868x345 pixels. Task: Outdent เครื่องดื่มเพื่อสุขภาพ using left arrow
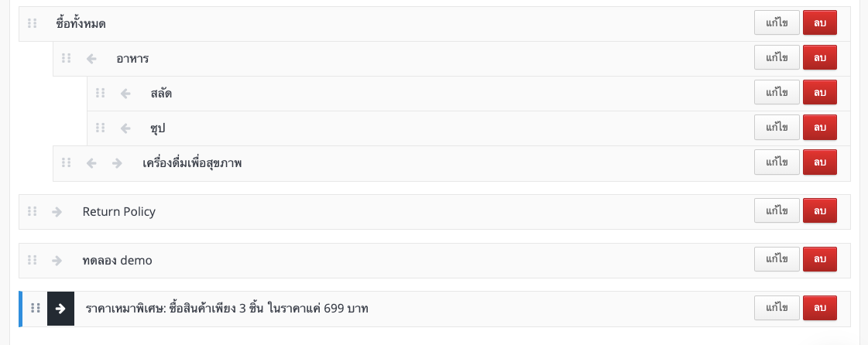tap(92, 163)
